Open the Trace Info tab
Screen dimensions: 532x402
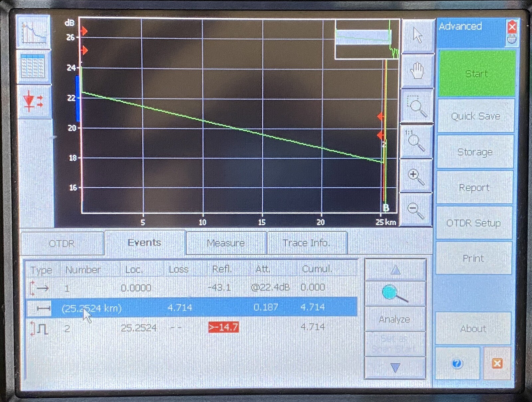(x=306, y=243)
